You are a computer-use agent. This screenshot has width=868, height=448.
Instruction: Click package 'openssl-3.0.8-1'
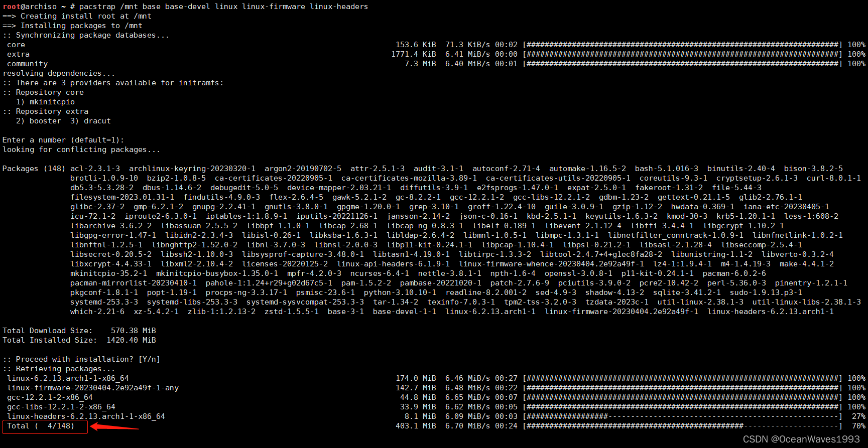tap(578, 273)
